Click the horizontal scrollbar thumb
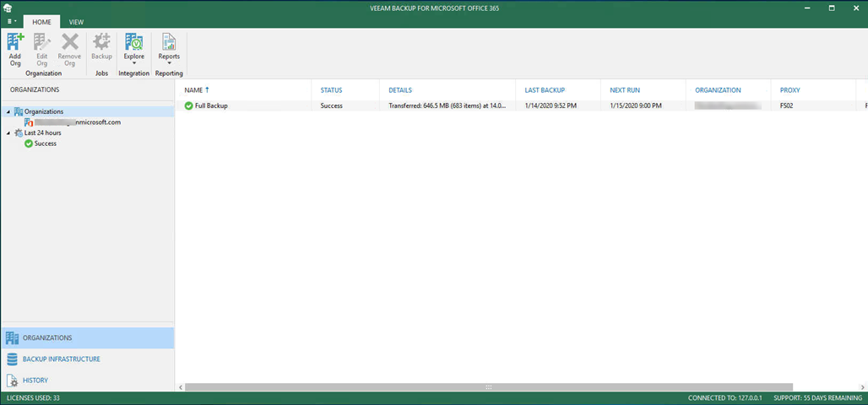868x405 pixels. pos(489,387)
